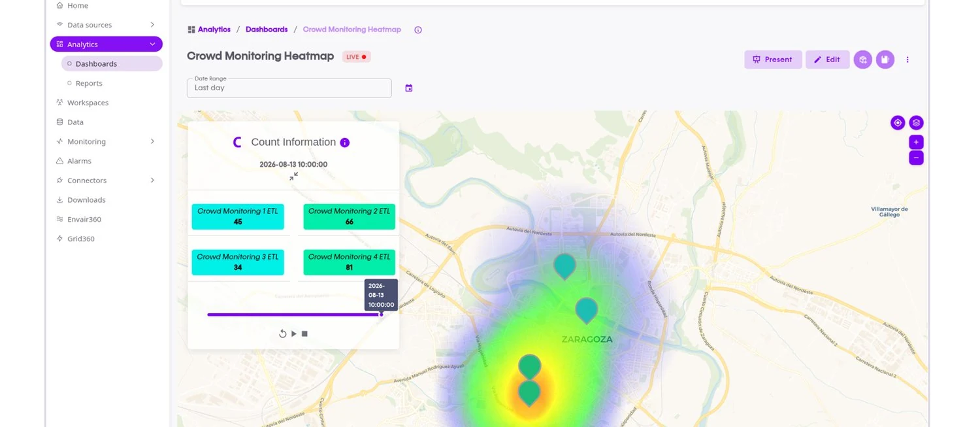Click the Data database icon
The width and height of the screenshot is (980, 427).
[60, 122]
